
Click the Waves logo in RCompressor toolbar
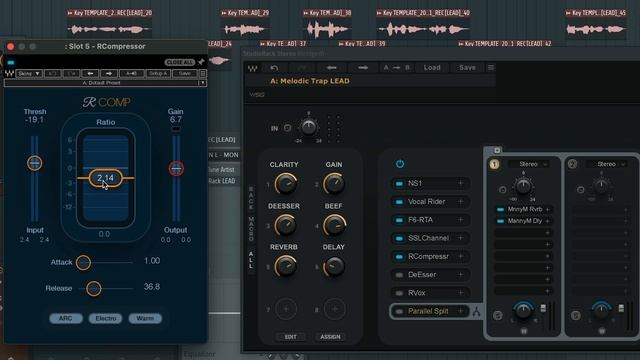[x=9, y=73]
